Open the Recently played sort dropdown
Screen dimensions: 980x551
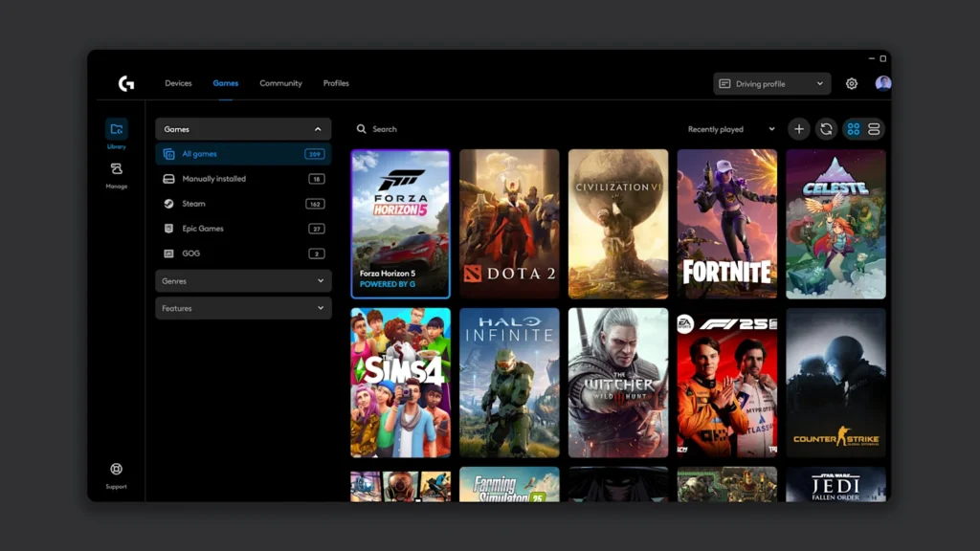click(x=731, y=129)
